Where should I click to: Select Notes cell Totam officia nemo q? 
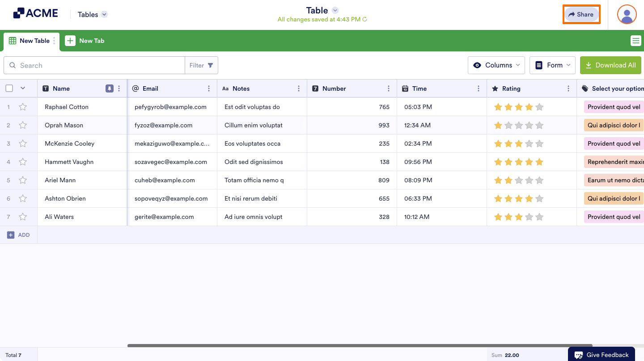click(262, 180)
